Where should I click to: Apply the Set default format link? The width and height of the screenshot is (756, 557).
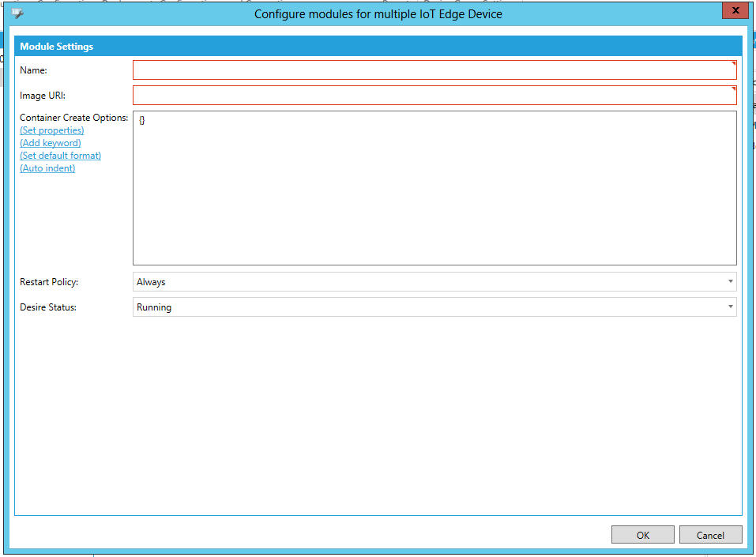pos(61,156)
